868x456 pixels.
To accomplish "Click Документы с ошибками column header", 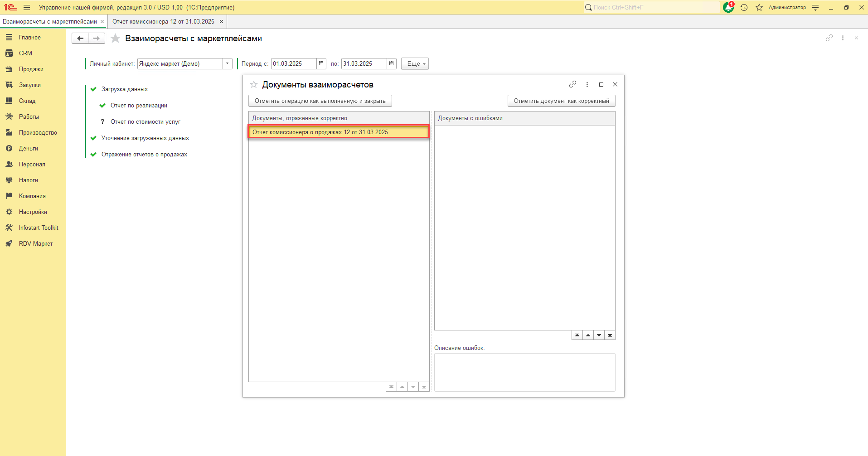I will point(524,118).
